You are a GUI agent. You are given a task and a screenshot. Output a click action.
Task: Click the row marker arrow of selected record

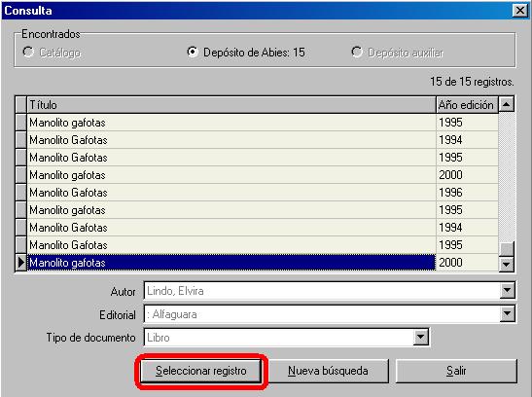21,263
